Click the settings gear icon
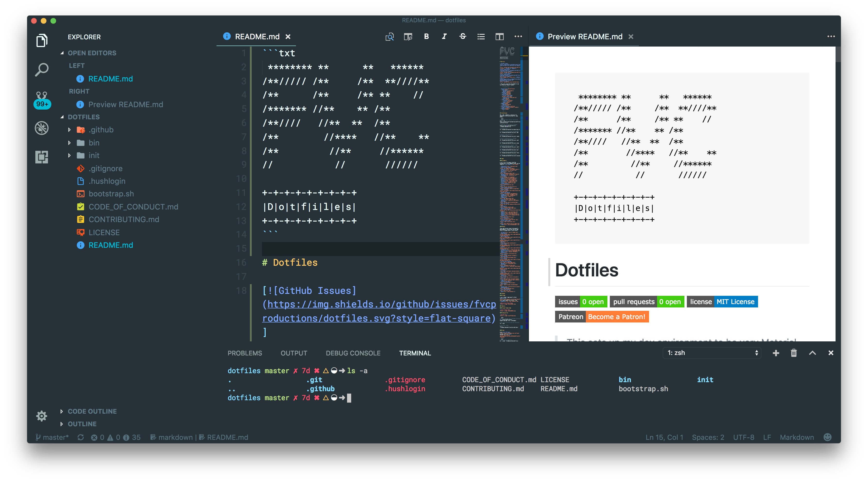This screenshot has height=482, width=868. pyautogui.click(x=41, y=416)
